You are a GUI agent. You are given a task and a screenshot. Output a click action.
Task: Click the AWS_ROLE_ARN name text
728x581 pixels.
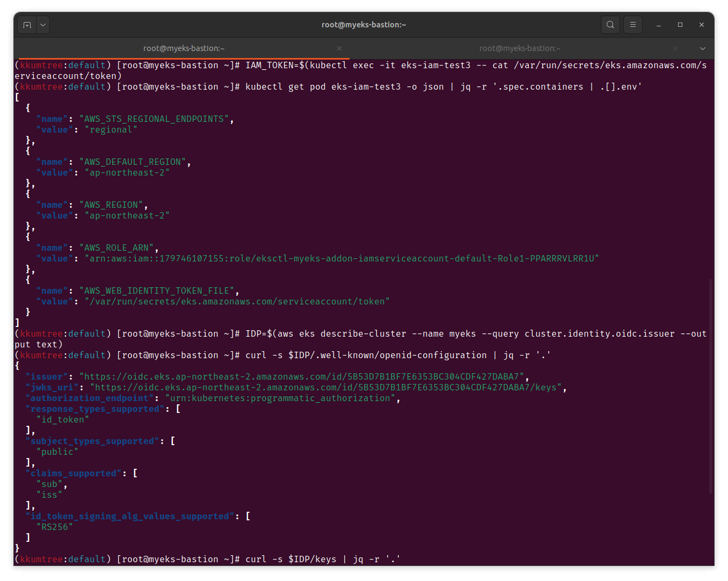click(117, 248)
